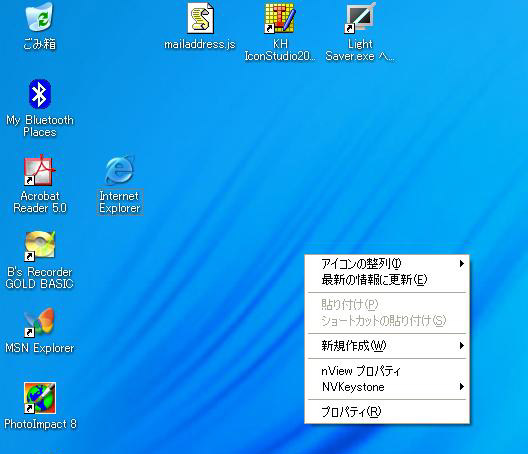This screenshot has height=454, width=528.
Task: Click the Internet Explorer icon label text
Action: [120, 202]
